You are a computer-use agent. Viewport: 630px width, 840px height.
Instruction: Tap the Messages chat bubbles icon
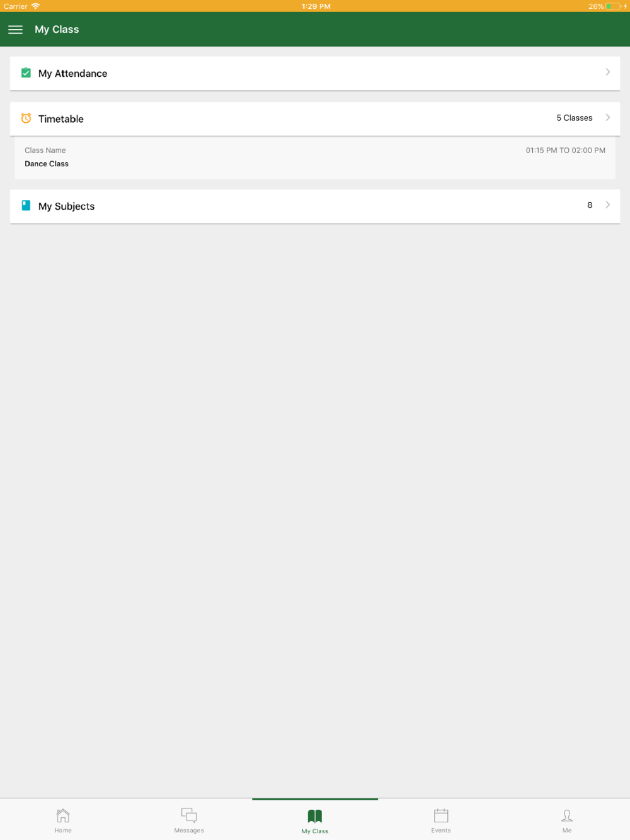[x=189, y=815]
